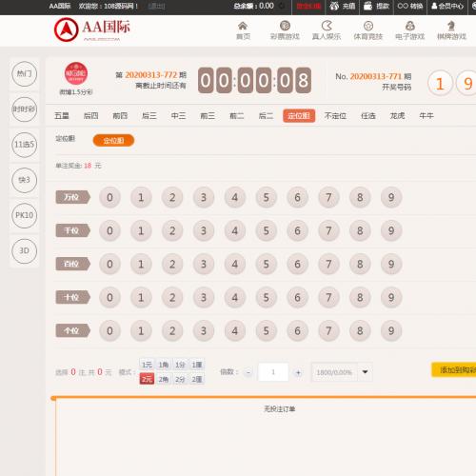
Task: Increase the multiplier with the plus button
Action: [x=298, y=372]
